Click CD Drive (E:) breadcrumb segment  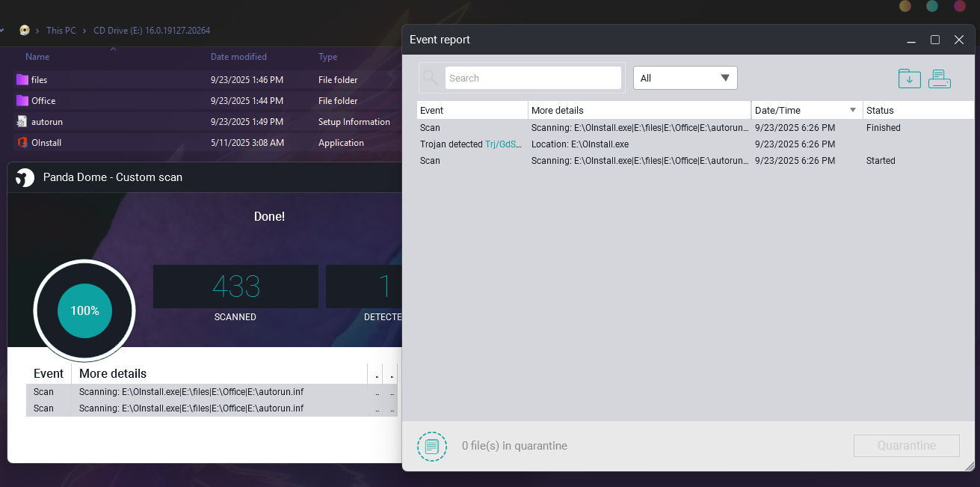[152, 31]
